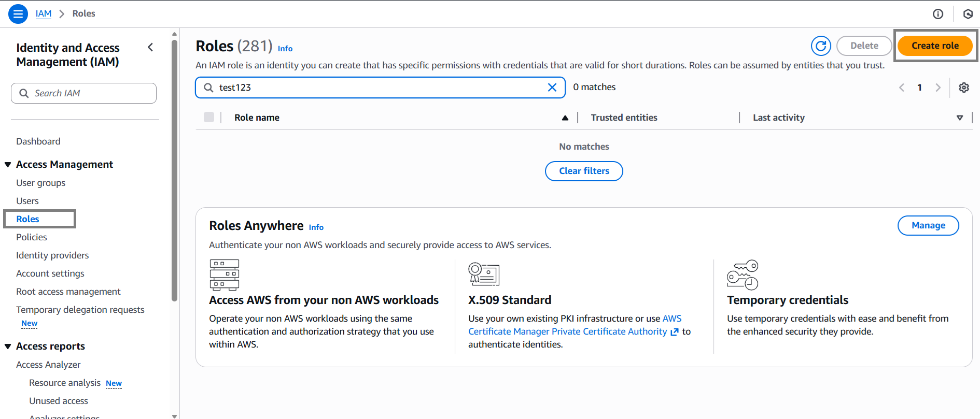Click the New badge under Temporary delegation requests

click(x=30, y=324)
